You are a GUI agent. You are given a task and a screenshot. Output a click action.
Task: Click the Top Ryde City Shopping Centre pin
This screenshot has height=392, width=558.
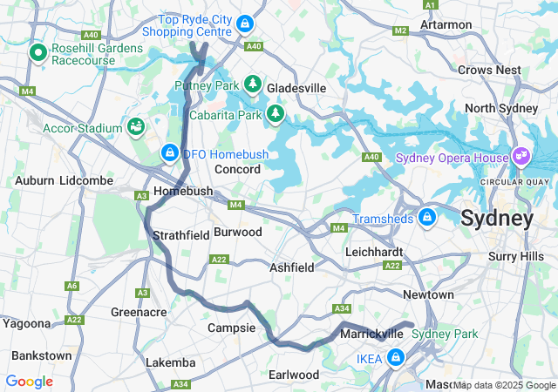point(244,24)
